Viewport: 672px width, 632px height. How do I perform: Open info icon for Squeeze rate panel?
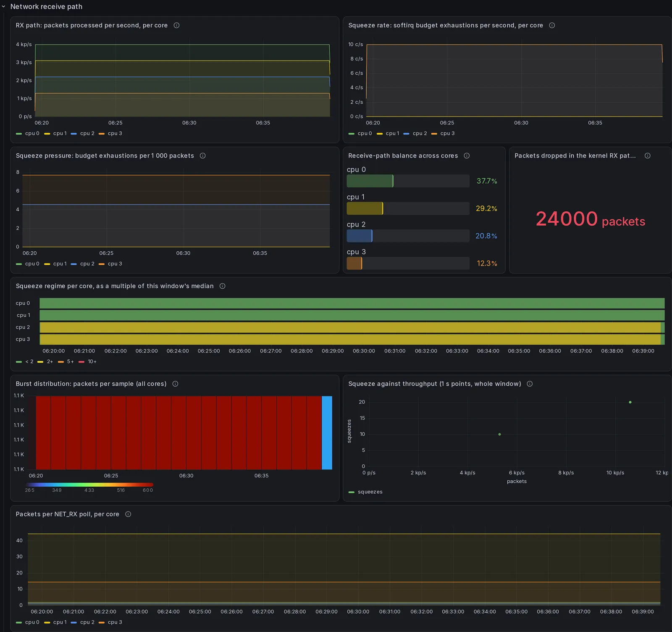point(552,26)
